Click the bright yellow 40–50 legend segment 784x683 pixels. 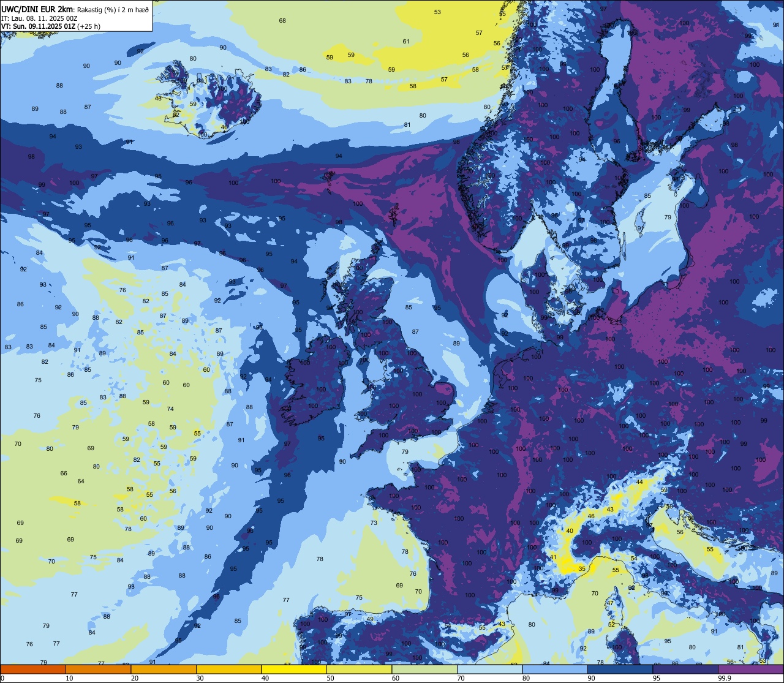[294, 669]
